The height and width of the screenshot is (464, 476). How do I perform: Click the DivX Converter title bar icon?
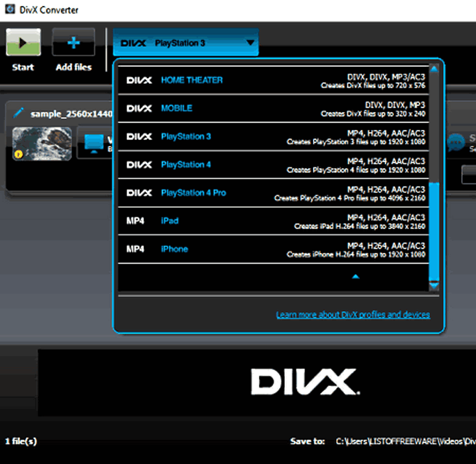tap(9, 10)
